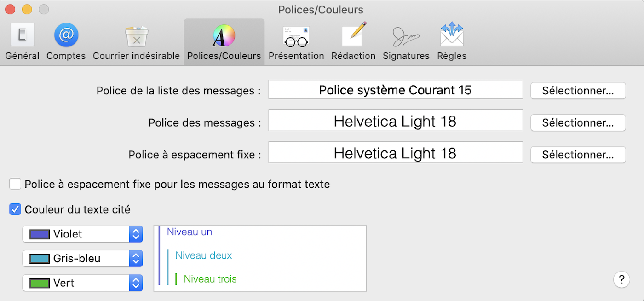Viewport: 644px width, 301px height.
Task: Click Sélectionner for fixed-width font
Action: [578, 155]
